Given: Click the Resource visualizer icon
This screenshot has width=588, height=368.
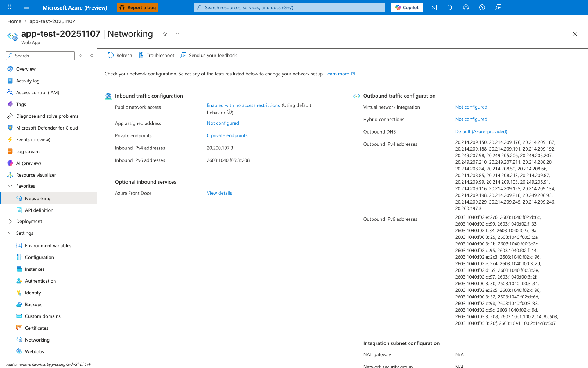Looking at the screenshot, I should tap(10, 175).
